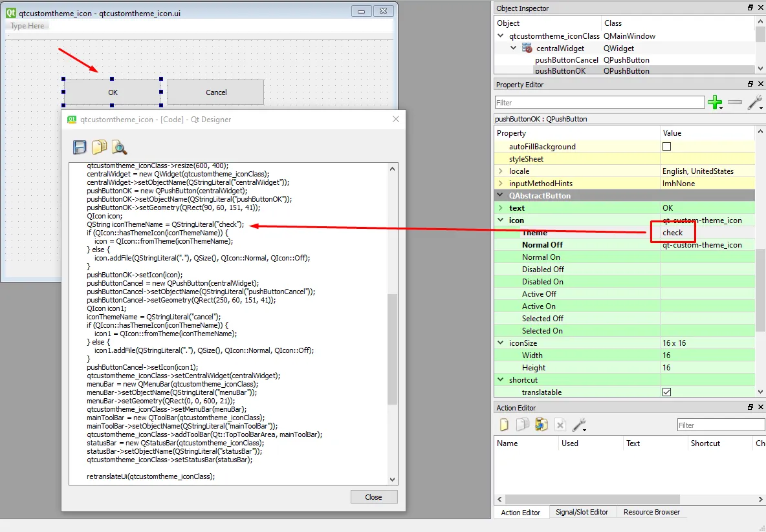This screenshot has height=532, width=766.
Task: Collapse the qtcustomtheme_iconClass tree node
Action: [x=500, y=36]
